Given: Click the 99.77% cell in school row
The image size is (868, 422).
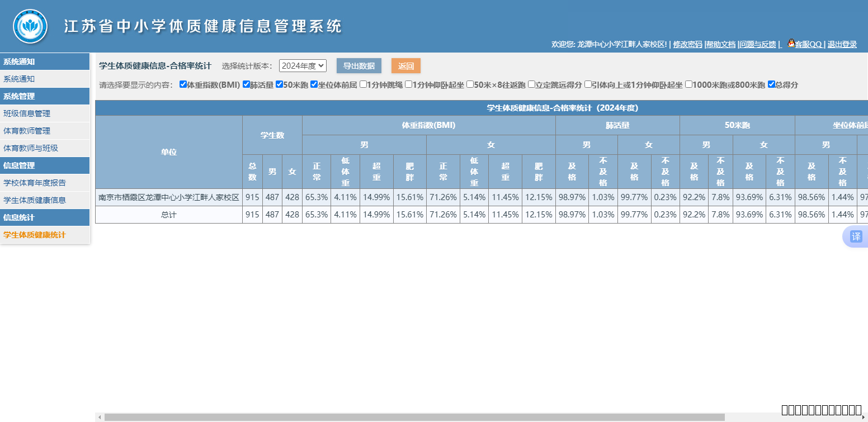Looking at the screenshot, I should (x=634, y=197).
